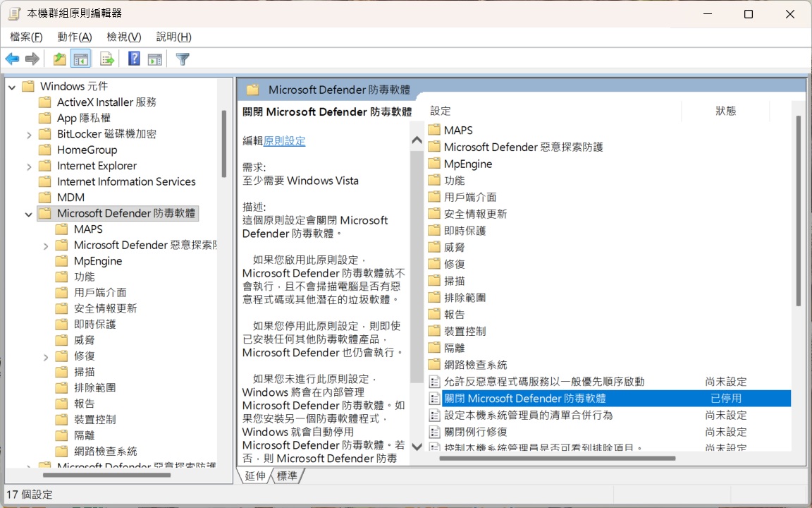Viewport: 812px width, 508px height.
Task: Click folder icon of 功能 in right list
Action: pos(434,181)
